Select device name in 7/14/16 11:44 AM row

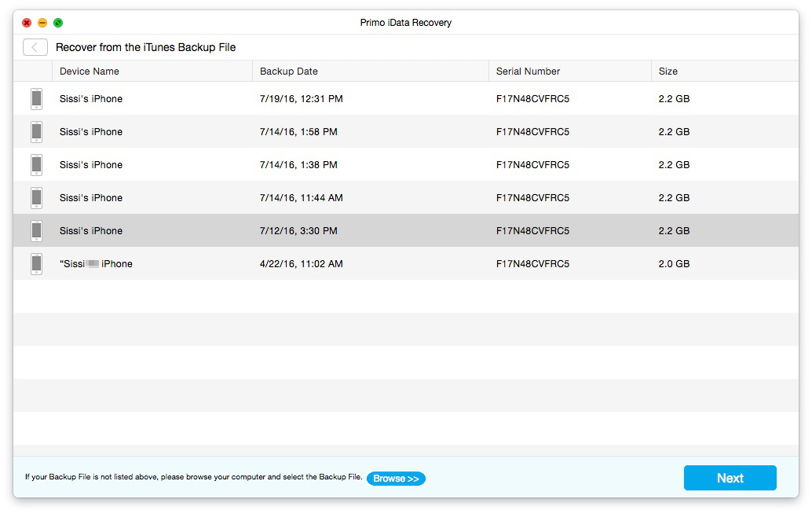pyautogui.click(x=91, y=198)
